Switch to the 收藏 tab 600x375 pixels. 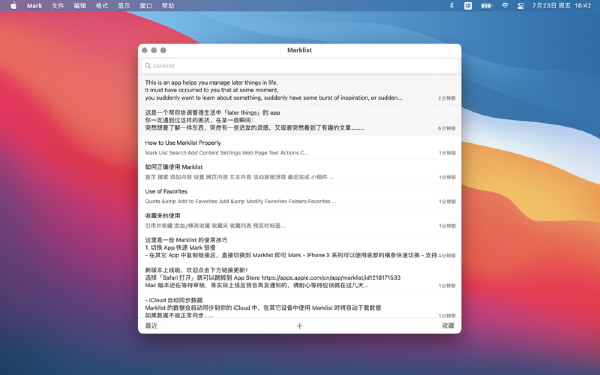[x=448, y=326]
